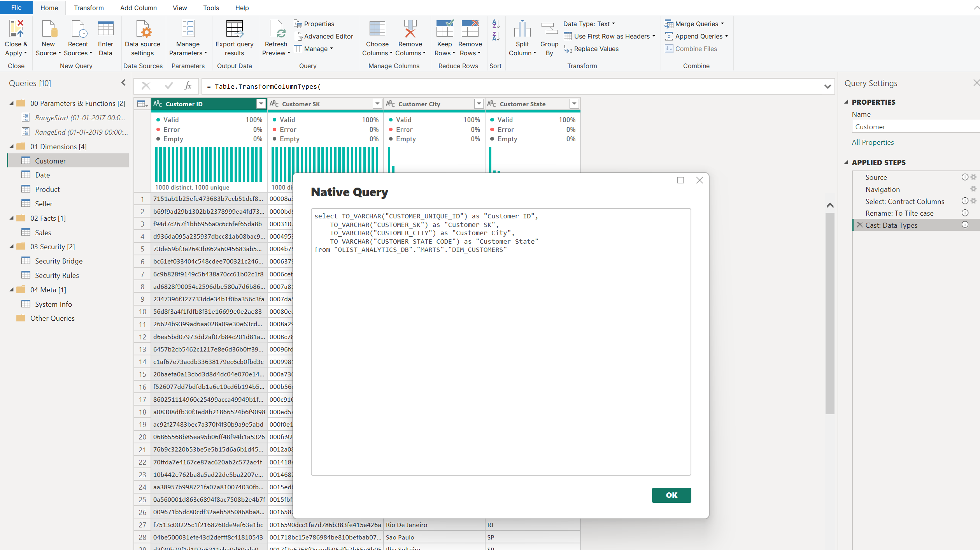This screenshot has width=980, height=550.
Task: Click the Sort Ascending icon
Action: point(496,24)
